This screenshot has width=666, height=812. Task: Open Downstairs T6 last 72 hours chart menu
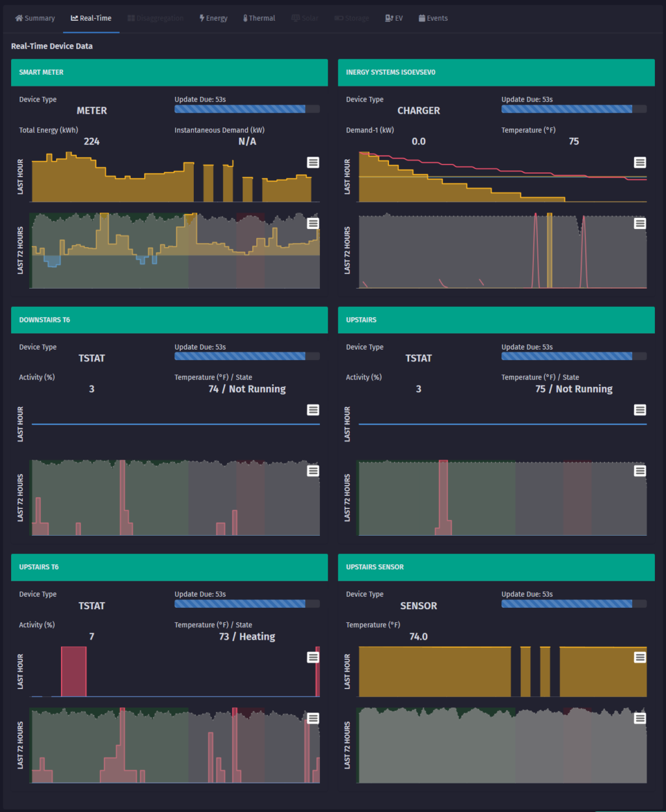[313, 471]
